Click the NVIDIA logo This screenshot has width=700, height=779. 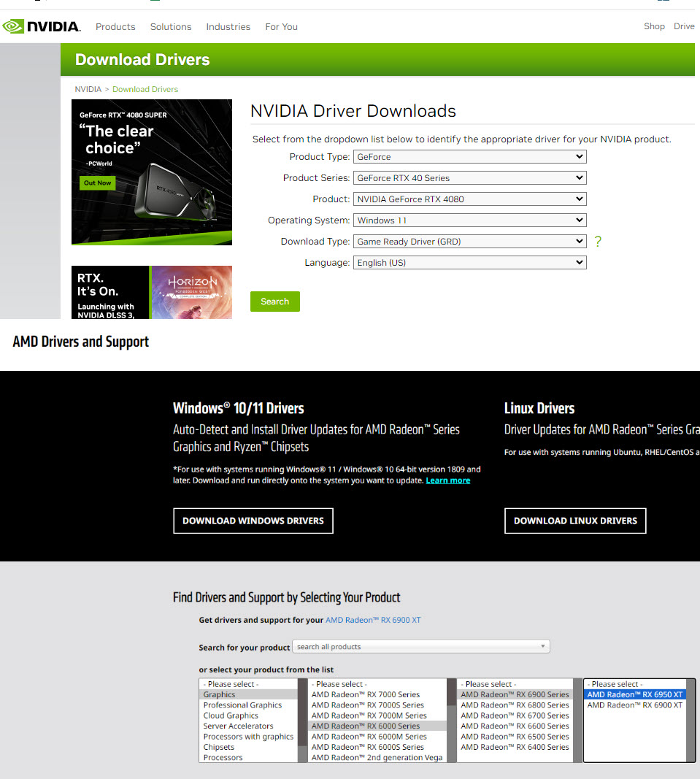coord(42,26)
